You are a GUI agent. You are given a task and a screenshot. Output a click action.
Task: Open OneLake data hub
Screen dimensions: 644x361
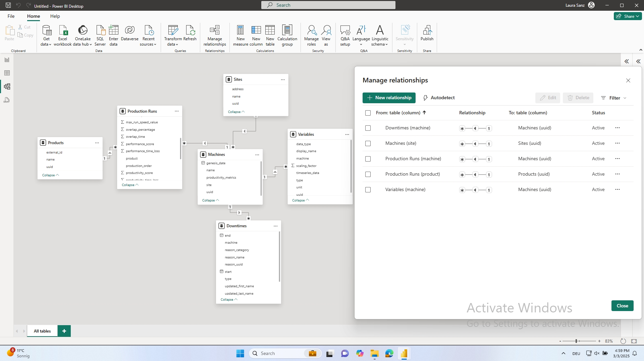[83, 36]
